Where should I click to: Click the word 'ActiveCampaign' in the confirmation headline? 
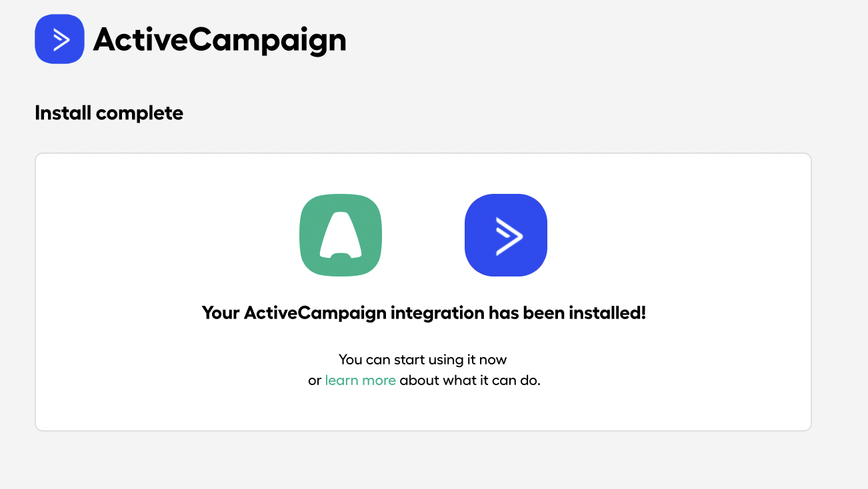tap(315, 312)
